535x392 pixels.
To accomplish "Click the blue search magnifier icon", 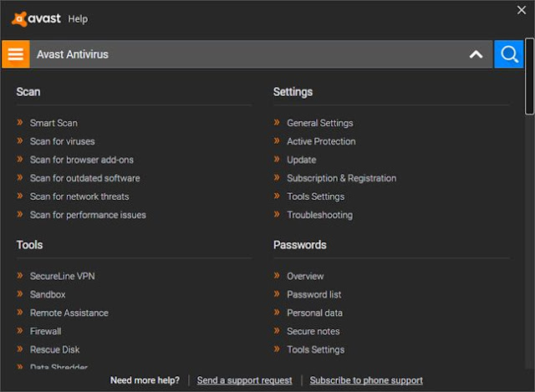I will pos(508,54).
